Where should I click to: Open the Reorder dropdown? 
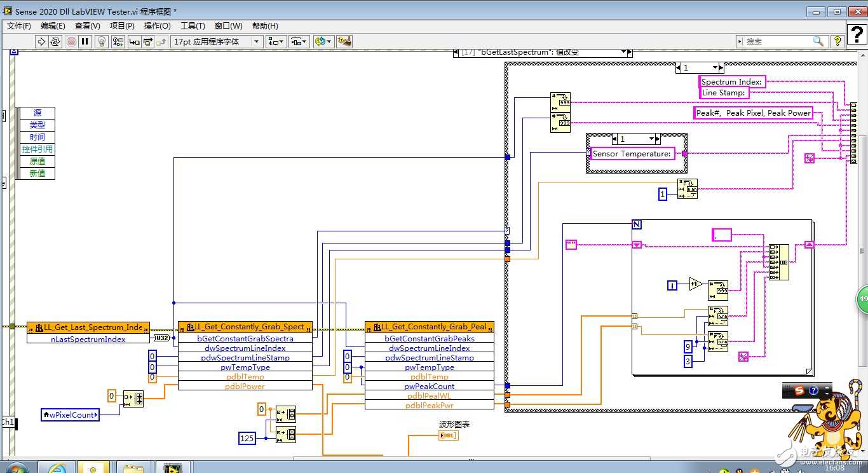(323, 41)
